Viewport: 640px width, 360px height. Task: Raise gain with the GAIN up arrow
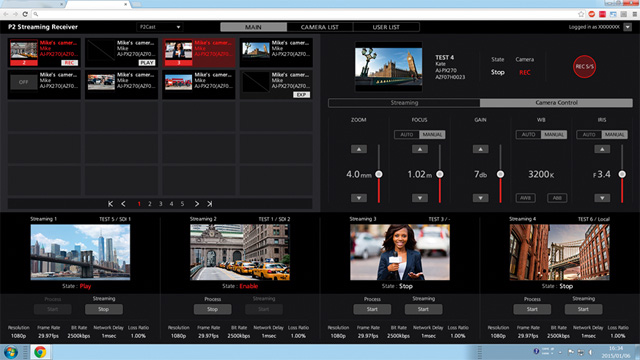pos(480,149)
